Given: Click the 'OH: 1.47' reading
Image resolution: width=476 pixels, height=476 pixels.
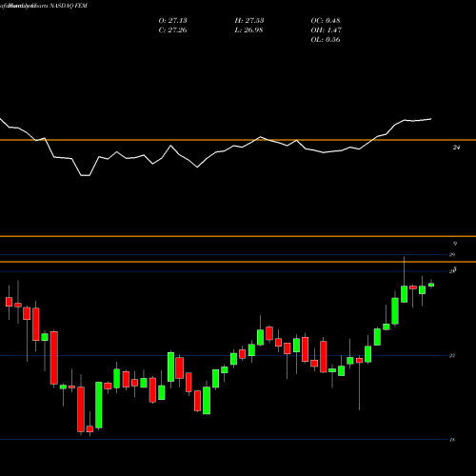Looking at the screenshot, I should [x=326, y=30].
